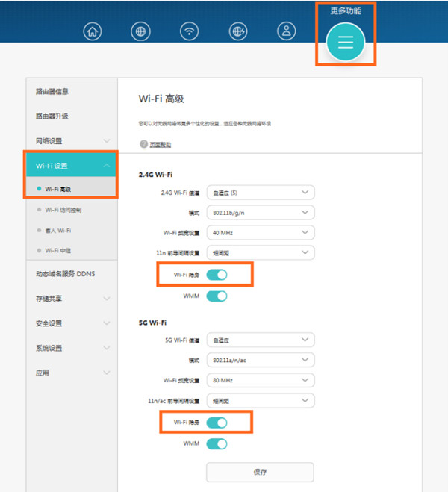
Task: Toggle 5G Wi-Fi 隐身 switch
Action: point(217,423)
